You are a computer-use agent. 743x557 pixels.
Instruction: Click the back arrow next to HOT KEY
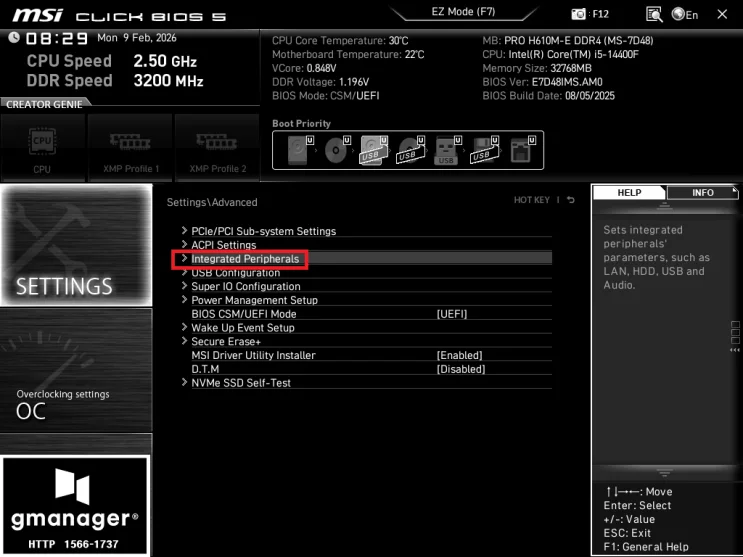pos(571,200)
